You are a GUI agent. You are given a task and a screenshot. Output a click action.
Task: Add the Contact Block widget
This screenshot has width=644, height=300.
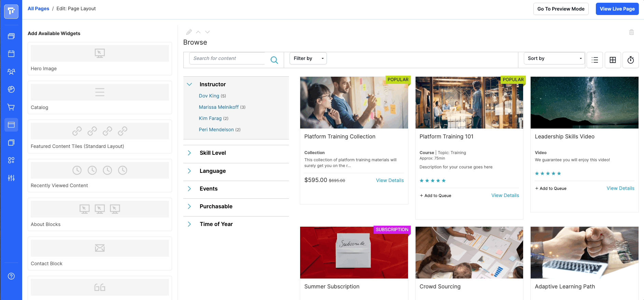click(100, 254)
